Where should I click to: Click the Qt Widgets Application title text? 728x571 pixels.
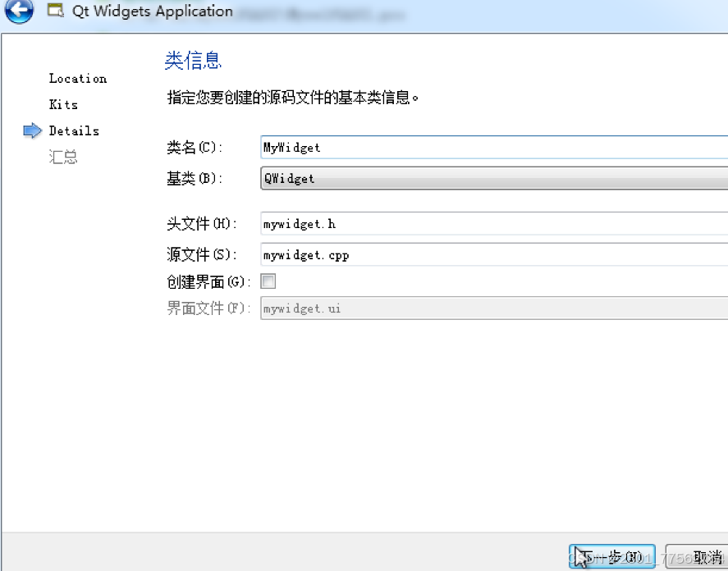153,11
